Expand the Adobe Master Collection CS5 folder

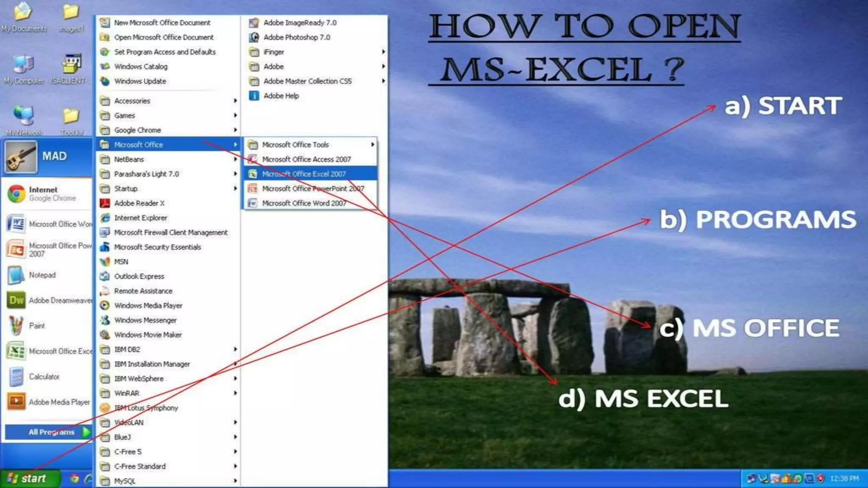point(307,81)
